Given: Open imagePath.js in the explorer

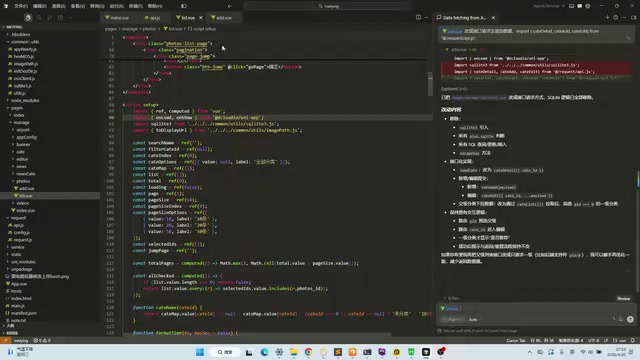Looking at the screenshot, I should pos(25,64).
